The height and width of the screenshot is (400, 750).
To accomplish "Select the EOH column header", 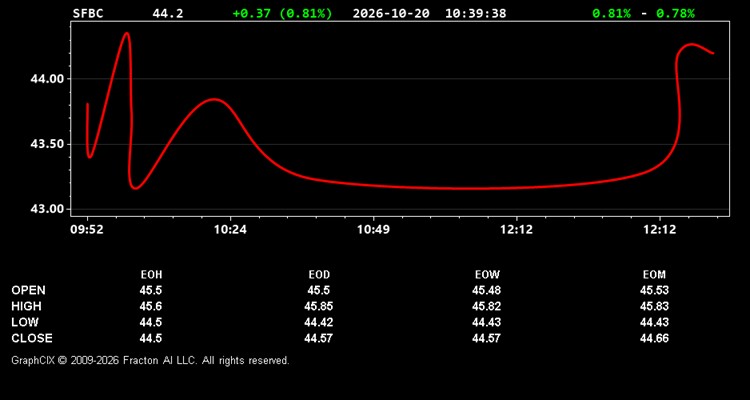I will click(x=151, y=275).
